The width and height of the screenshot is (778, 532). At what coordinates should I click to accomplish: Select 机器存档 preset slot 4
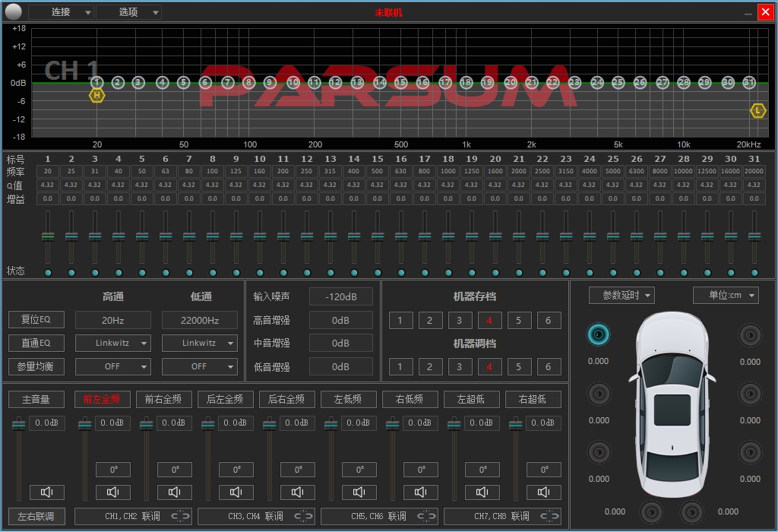(x=489, y=320)
